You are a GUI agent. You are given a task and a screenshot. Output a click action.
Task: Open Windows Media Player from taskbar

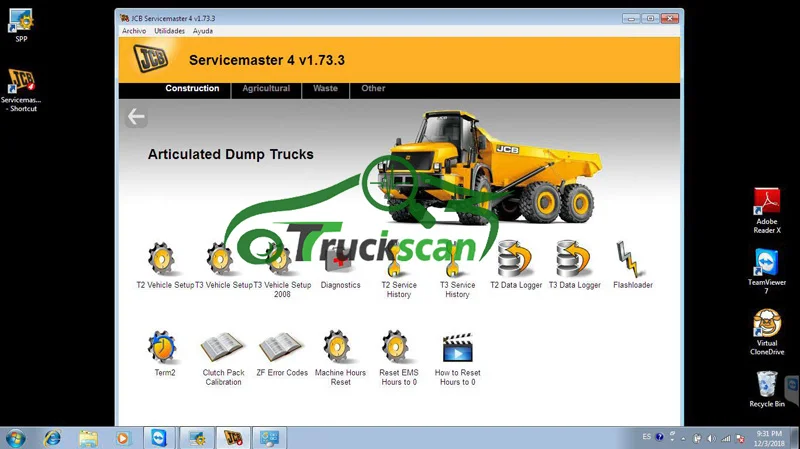pos(122,438)
